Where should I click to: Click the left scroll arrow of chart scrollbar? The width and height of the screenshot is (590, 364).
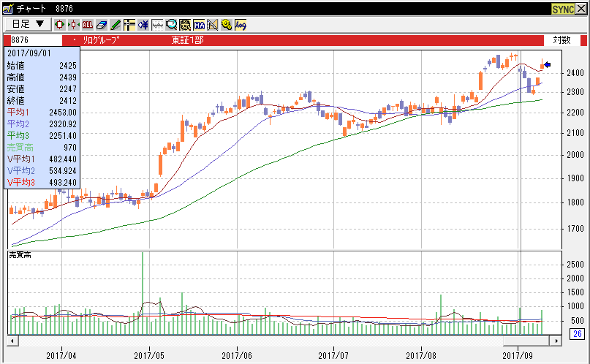12,341
